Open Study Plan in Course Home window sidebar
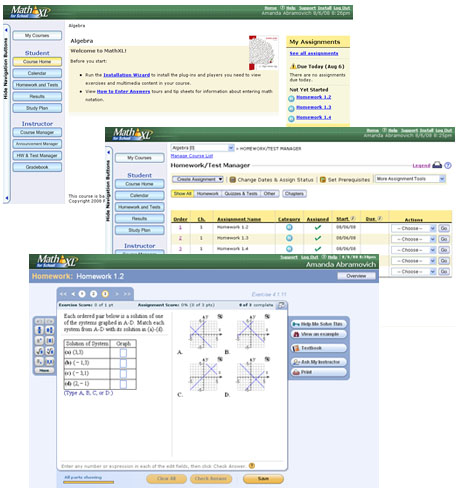Screen dimensions: 463x495 (37, 108)
